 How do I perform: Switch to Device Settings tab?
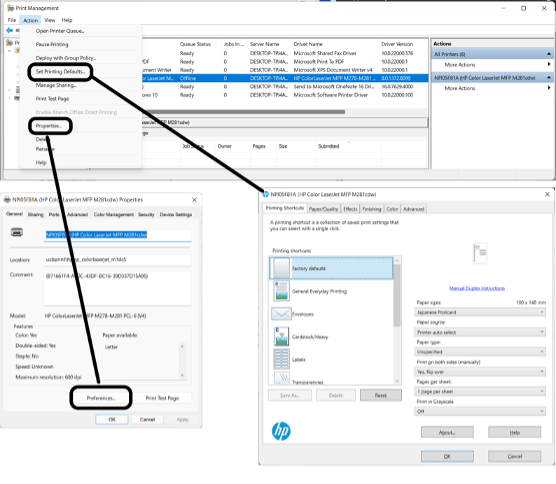click(x=176, y=215)
